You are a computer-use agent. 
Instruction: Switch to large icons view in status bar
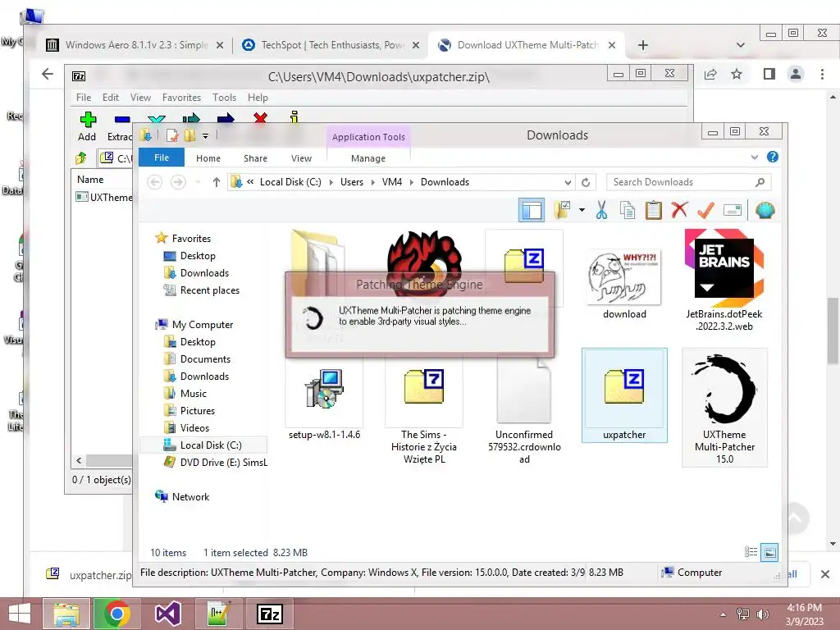769,552
